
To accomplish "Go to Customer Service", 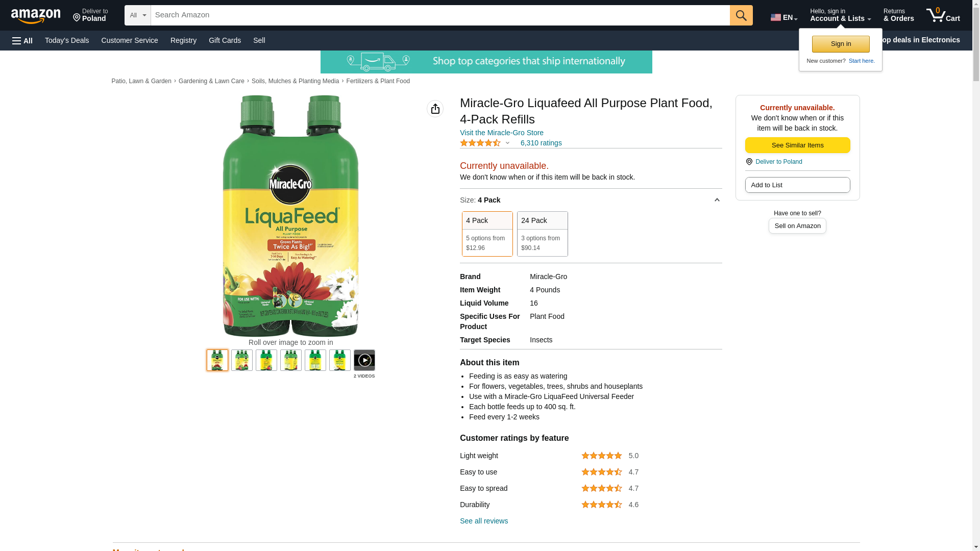I will (x=130, y=40).
